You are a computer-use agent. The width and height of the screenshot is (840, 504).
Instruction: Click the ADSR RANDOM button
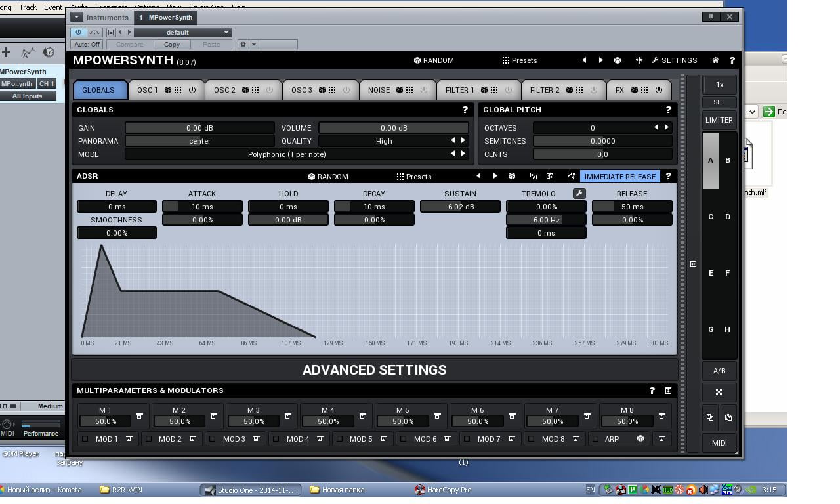[328, 177]
